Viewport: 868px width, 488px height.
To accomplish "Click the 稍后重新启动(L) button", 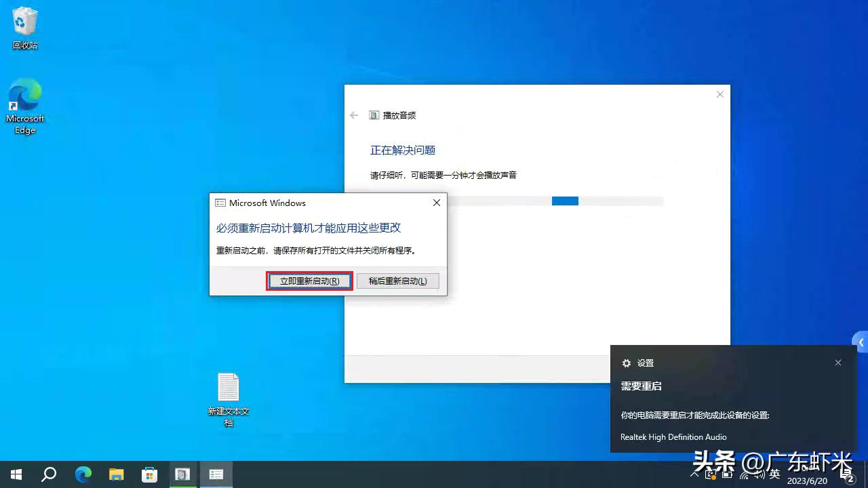I will [x=398, y=281].
